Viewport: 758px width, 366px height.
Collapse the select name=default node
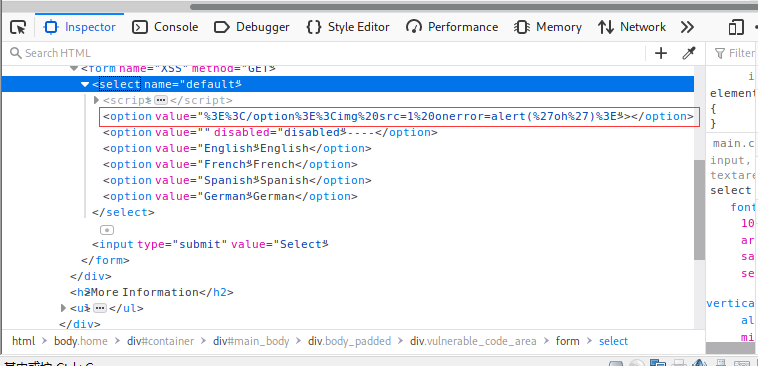pos(86,84)
